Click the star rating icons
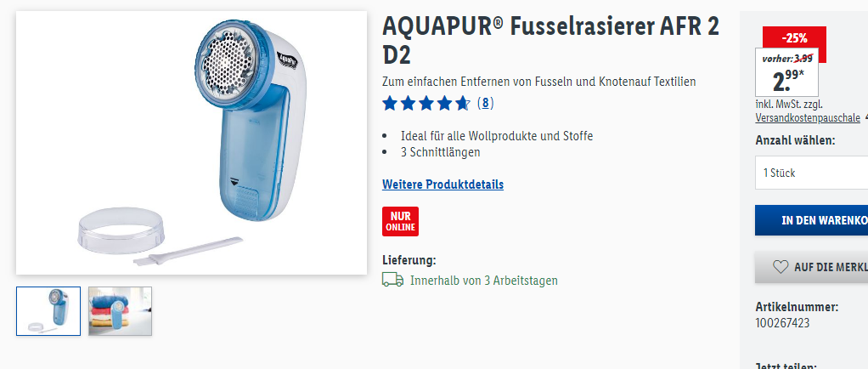The height and width of the screenshot is (369, 868). point(426,103)
